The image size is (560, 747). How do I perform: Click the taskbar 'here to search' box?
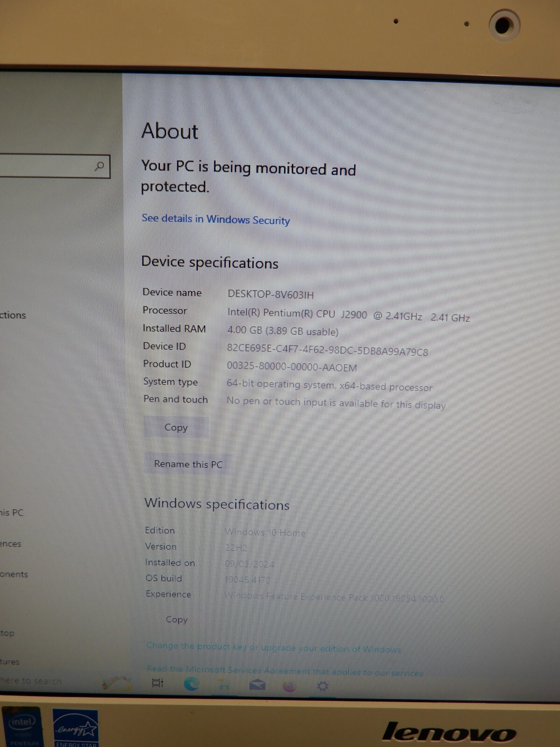coord(31,681)
